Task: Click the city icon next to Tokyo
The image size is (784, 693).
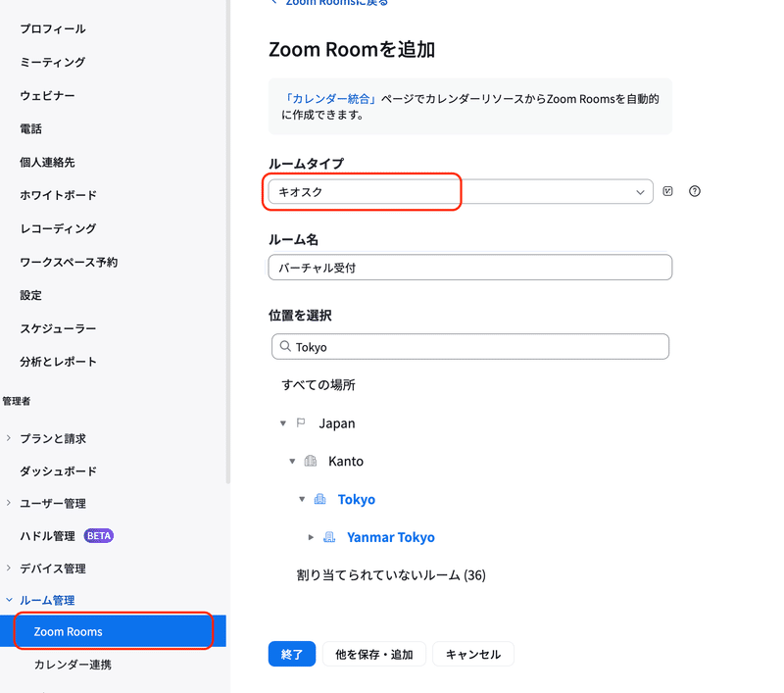Action: [320, 499]
